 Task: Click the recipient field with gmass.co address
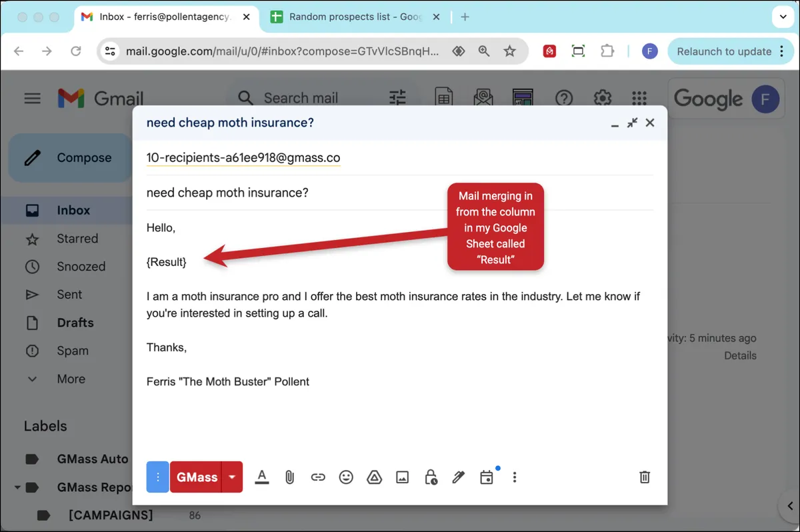click(243, 158)
